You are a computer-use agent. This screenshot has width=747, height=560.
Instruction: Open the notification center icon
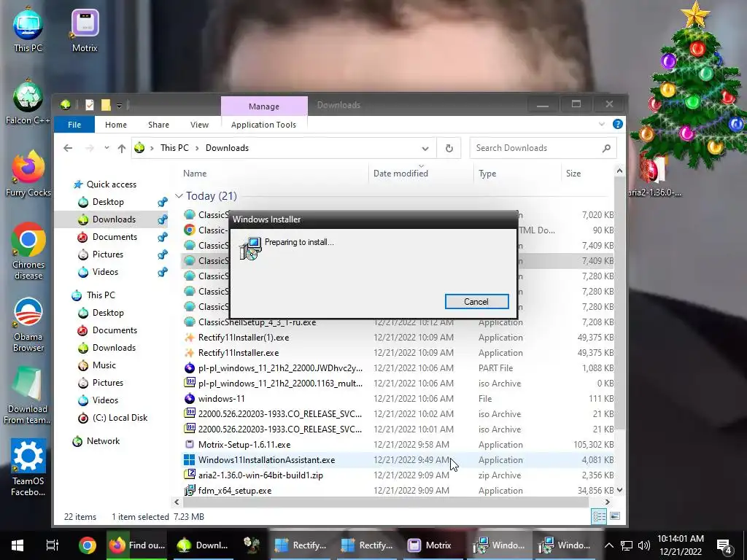(x=724, y=545)
